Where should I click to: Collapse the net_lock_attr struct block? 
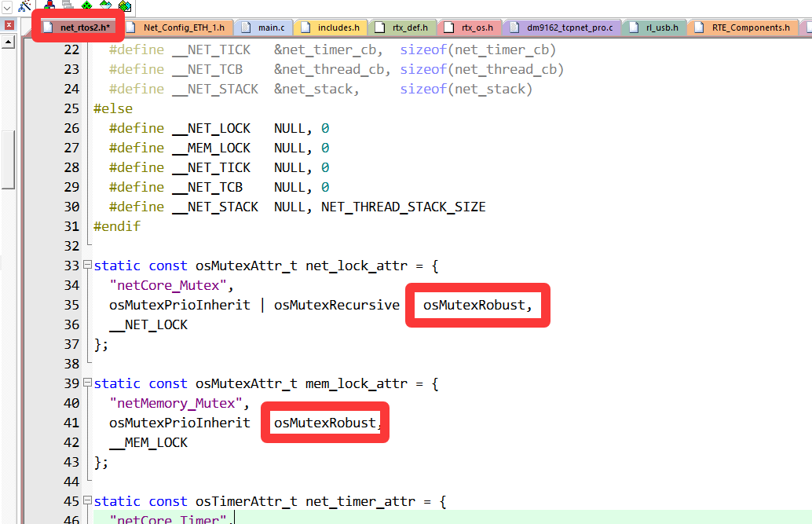[87, 266]
